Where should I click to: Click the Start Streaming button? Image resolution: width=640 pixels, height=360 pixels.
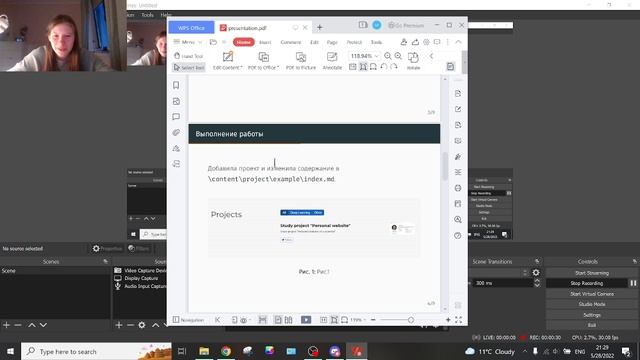[592, 273]
